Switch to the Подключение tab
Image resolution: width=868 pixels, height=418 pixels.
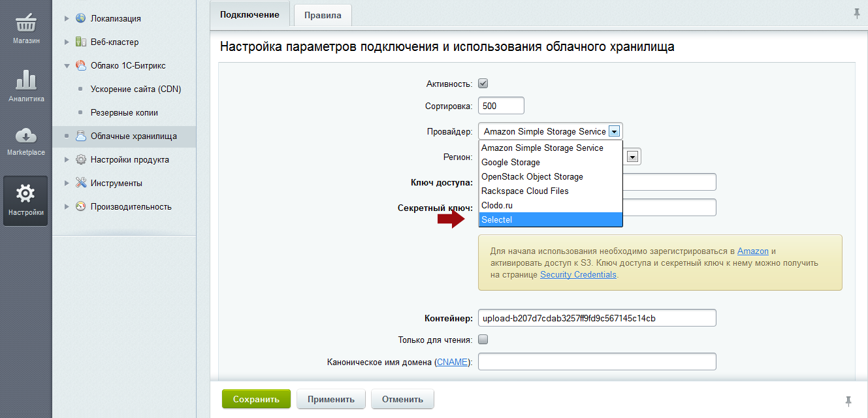pyautogui.click(x=249, y=15)
